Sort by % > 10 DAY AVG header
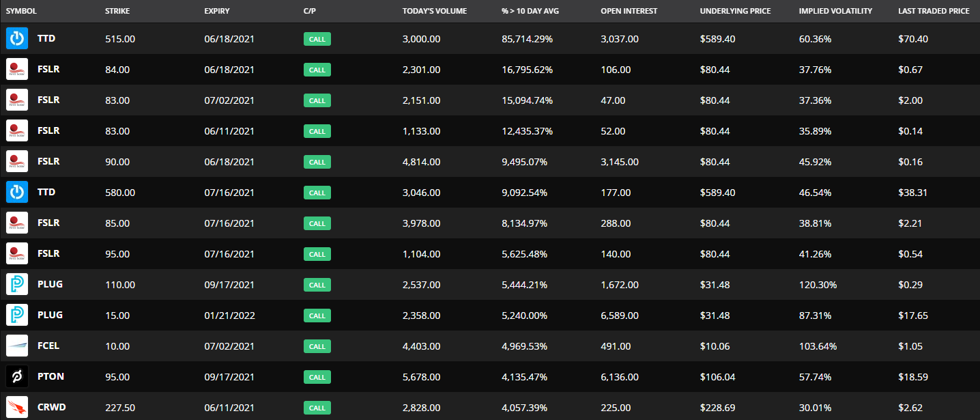This screenshot has height=420, width=980. click(x=530, y=12)
